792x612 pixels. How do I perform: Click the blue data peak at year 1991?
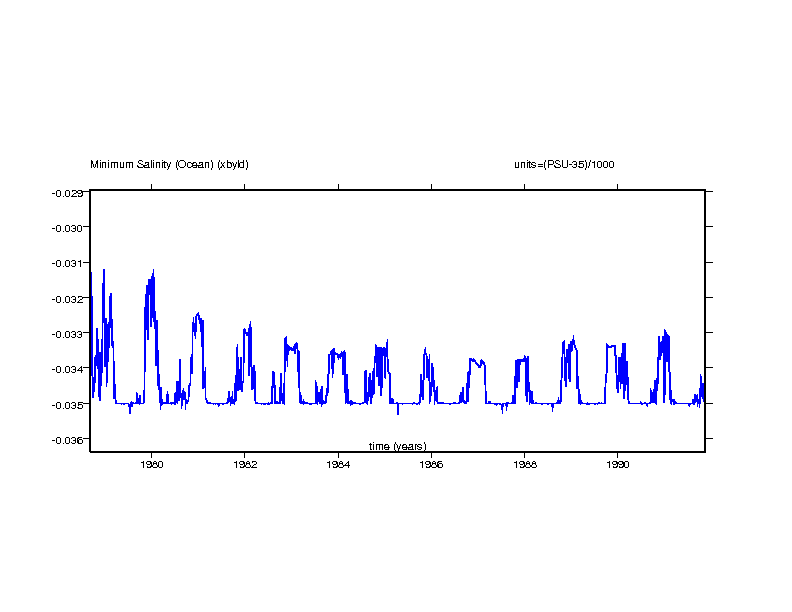coord(664,331)
